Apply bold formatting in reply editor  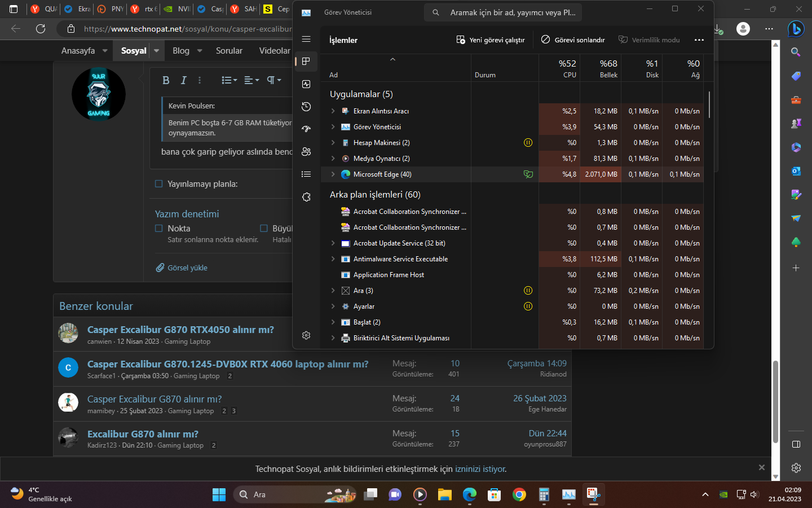pos(166,80)
